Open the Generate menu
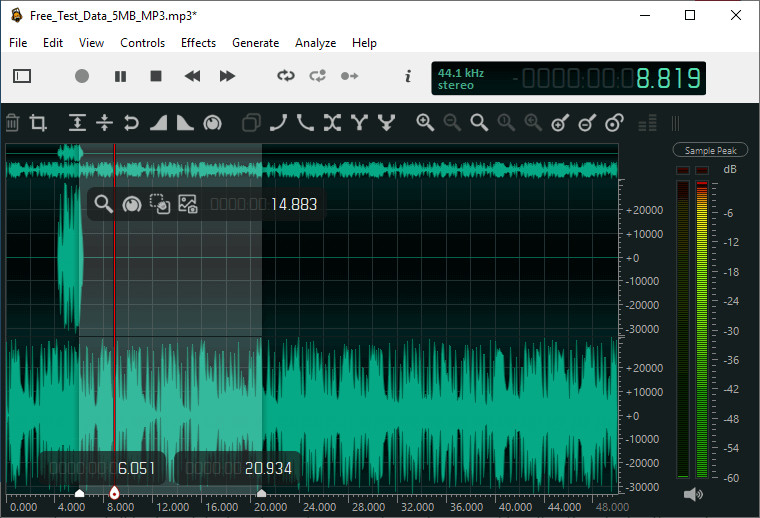 click(255, 43)
